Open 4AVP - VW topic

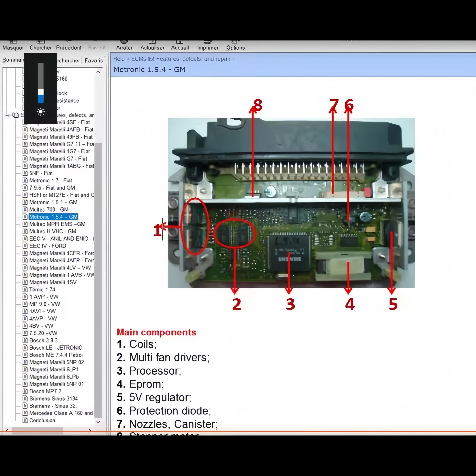click(x=43, y=319)
